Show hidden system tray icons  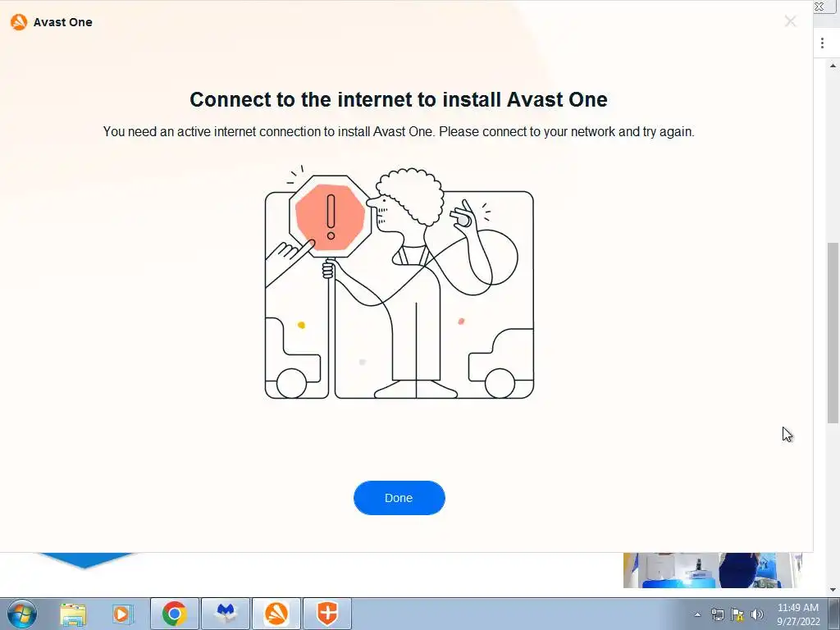coord(697,614)
